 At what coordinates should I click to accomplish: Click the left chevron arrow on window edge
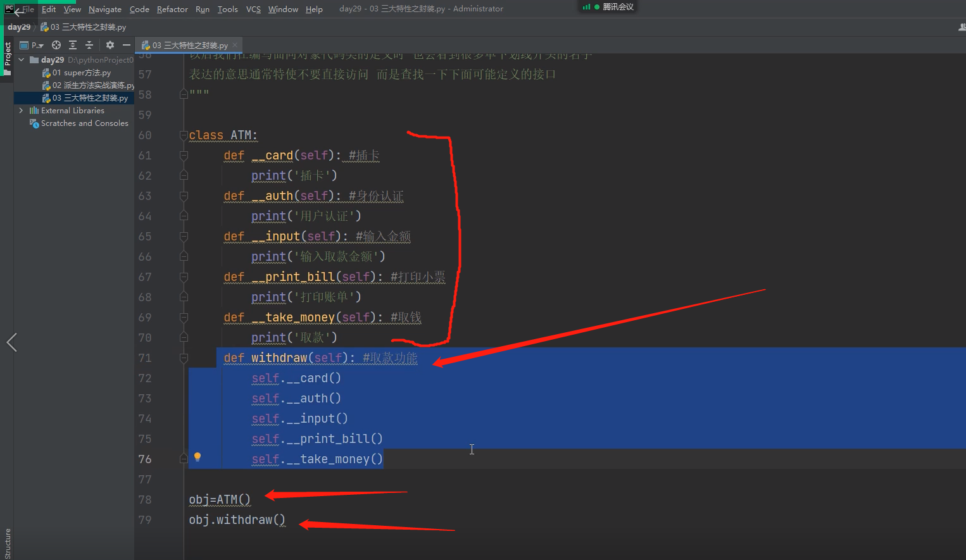[11, 342]
